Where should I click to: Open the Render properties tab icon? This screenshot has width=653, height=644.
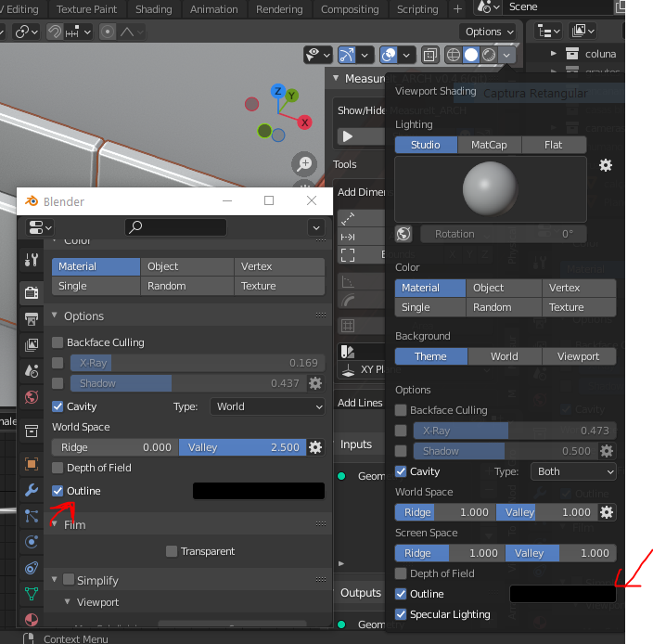point(32,293)
